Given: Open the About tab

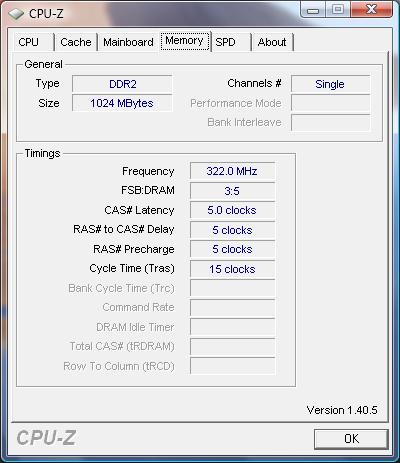Looking at the screenshot, I should coord(272,42).
